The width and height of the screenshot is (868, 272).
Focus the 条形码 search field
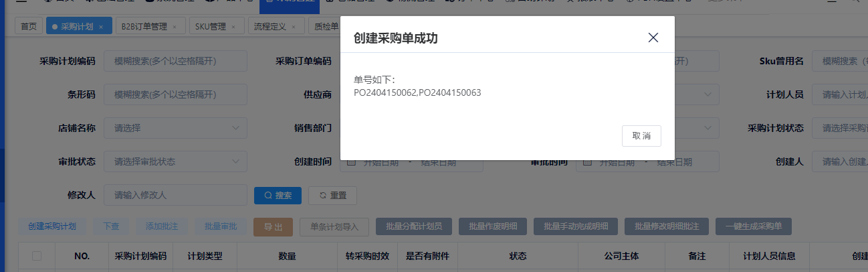click(x=175, y=94)
